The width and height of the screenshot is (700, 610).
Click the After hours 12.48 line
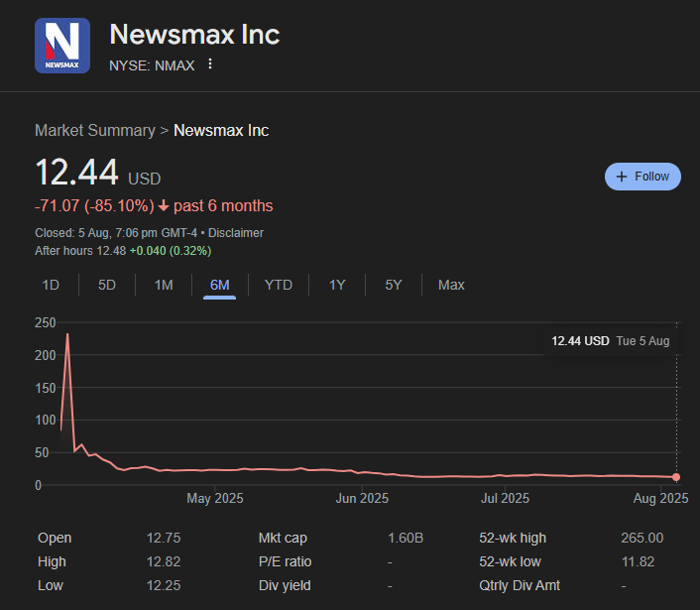tap(123, 251)
